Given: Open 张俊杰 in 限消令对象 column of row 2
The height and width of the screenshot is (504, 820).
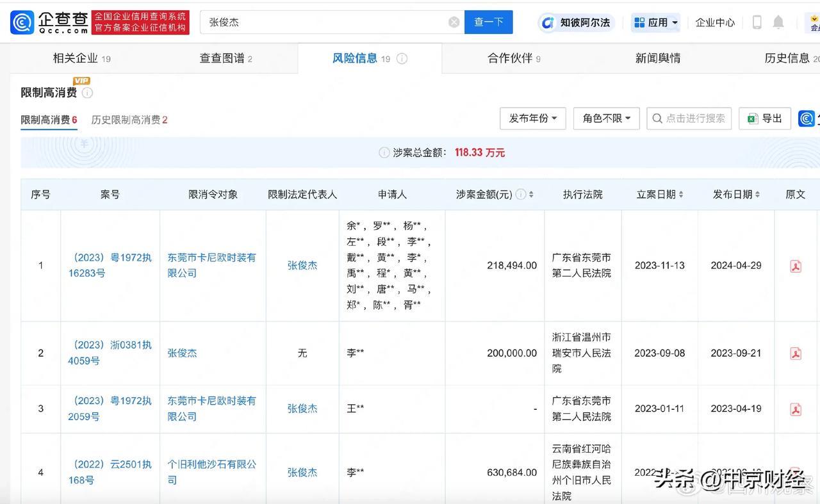Looking at the screenshot, I should (x=182, y=353).
